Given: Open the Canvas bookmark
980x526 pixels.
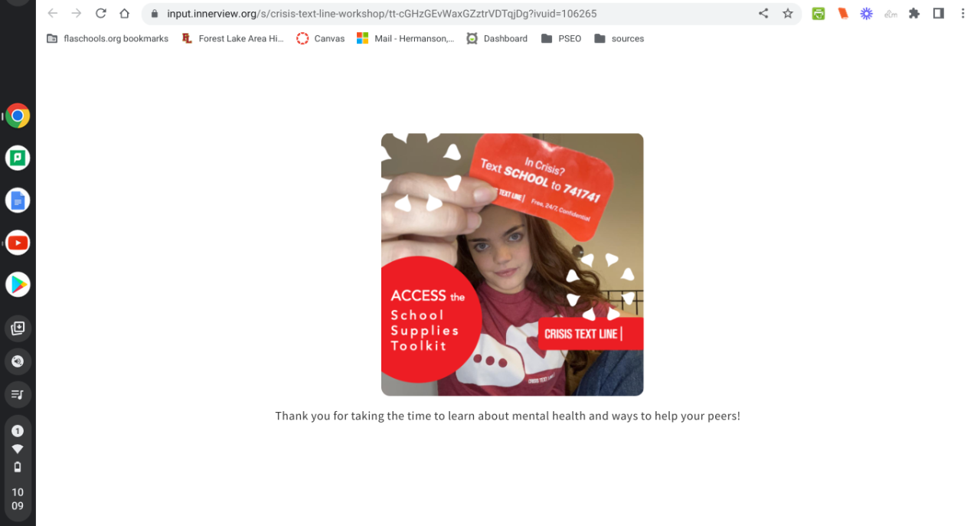Looking at the screenshot, I should click(321, 38).
